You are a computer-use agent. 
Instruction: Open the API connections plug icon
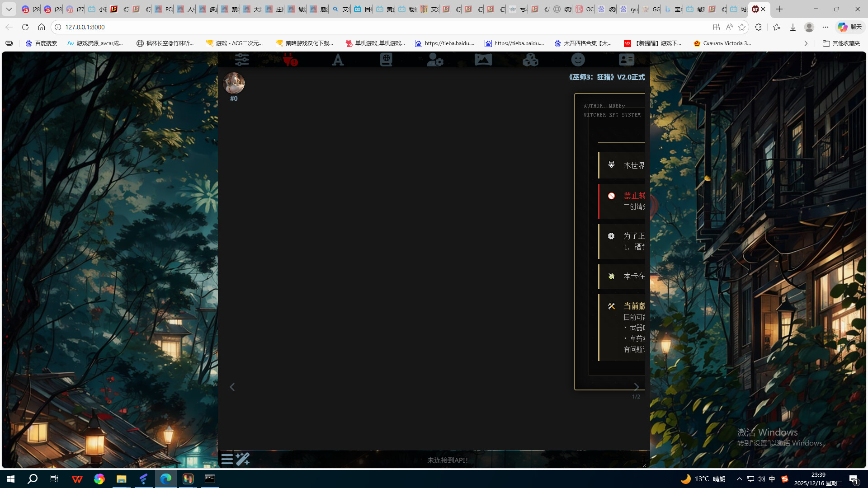pyautogui.click(x=290, y=60)
